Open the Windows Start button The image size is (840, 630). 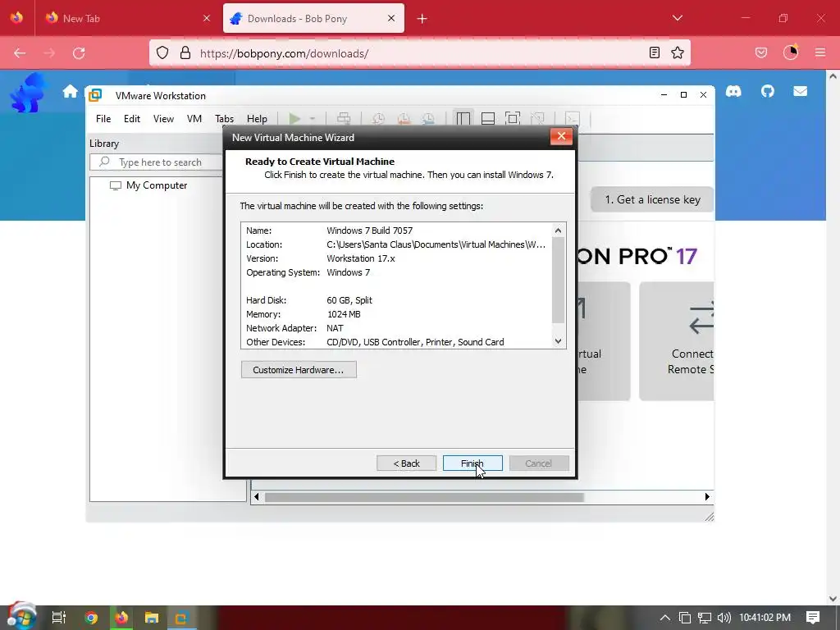point(21,617)
